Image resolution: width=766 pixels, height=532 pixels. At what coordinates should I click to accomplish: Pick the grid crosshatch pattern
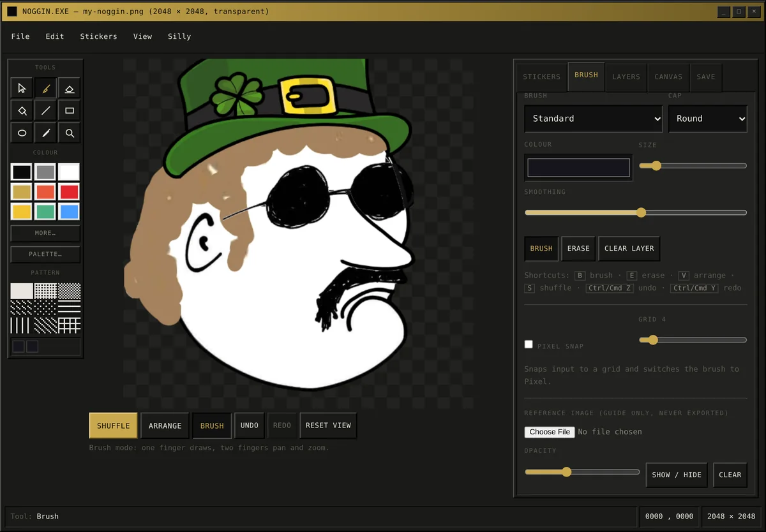tap(70, 325)
